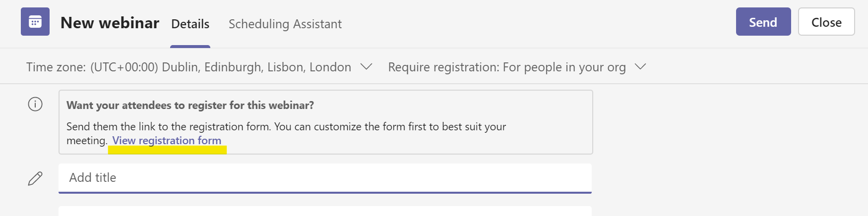Click the purple indicator bar under the Details tab
This screenshot has width=868, height=216.
(190, 47)
